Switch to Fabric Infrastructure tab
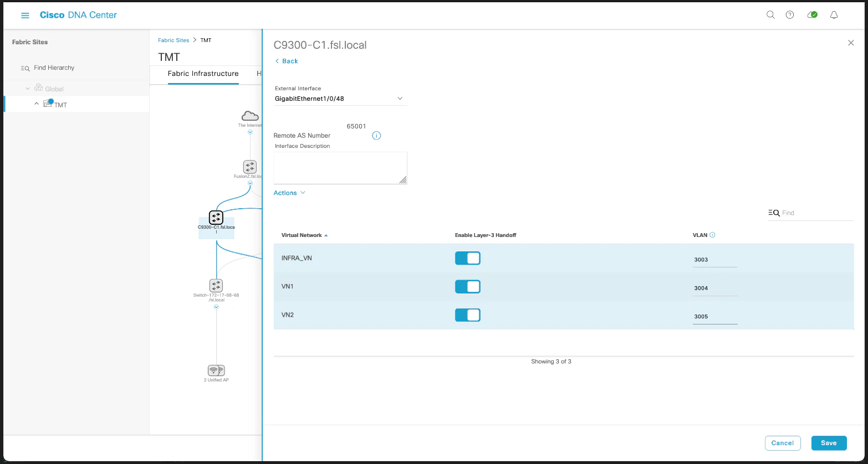The image size is (868, 464). click(x=203, y=74)
